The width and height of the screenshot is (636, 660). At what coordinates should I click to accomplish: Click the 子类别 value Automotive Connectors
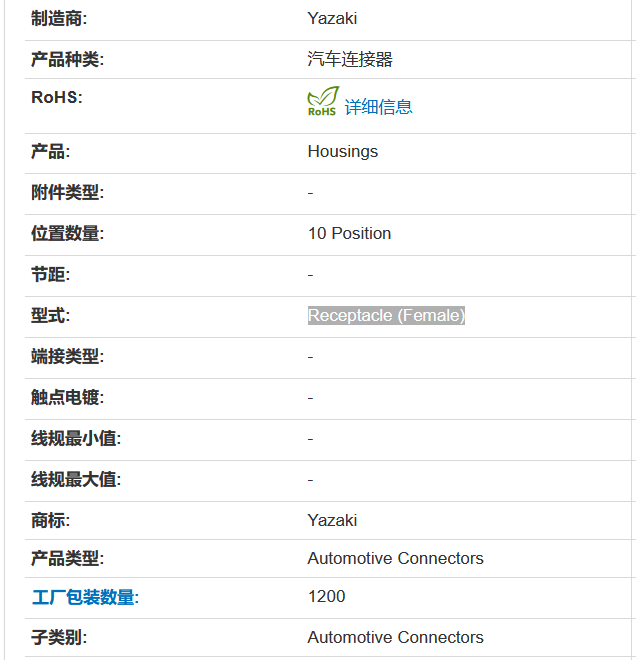point(396,637)
